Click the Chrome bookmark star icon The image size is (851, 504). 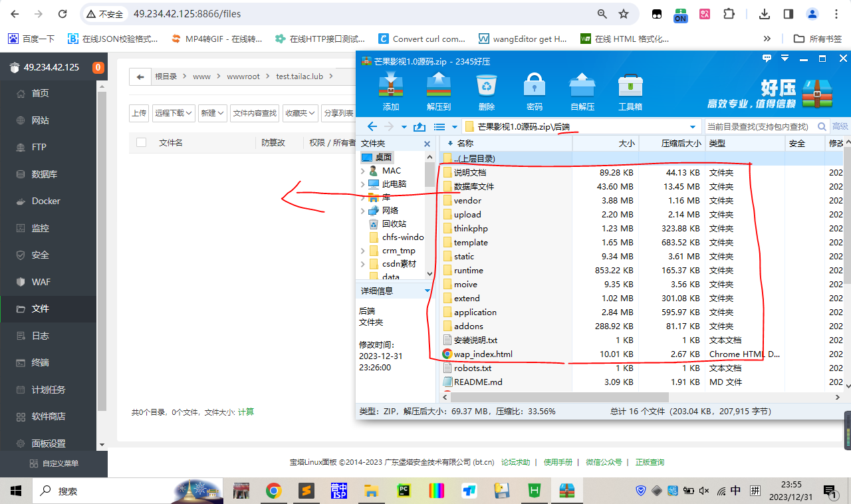[x=623, y=14]
